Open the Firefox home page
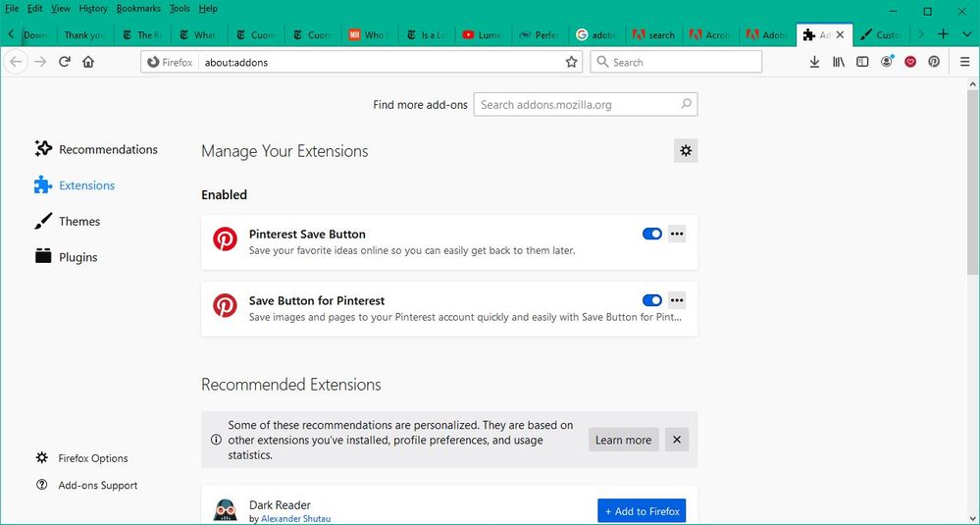The width and height of the screenshot is (980, 525). pos(88,62)
